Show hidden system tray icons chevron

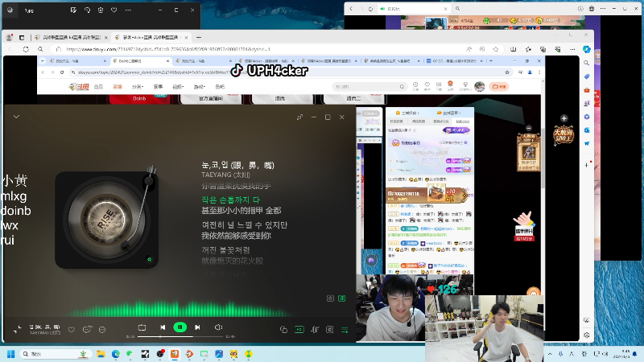550,354
